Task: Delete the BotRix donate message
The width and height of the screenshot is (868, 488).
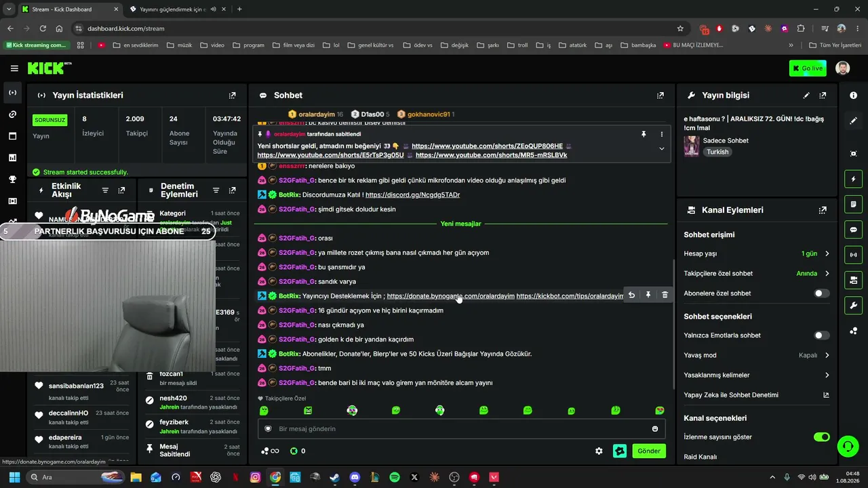Action: (x=665, y=295)
